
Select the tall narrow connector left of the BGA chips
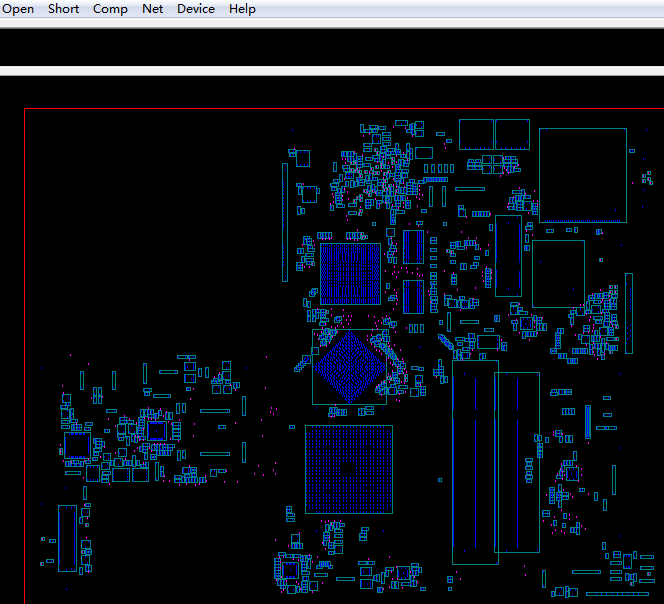coord(285,222)
